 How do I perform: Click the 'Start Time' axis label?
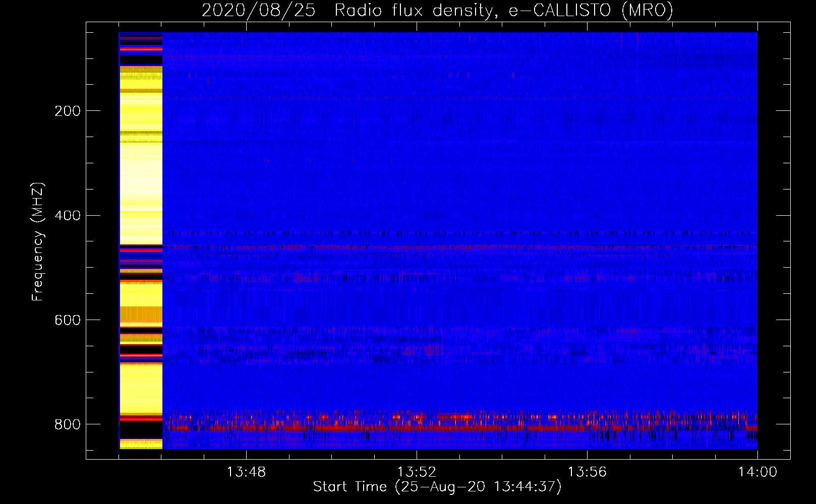tap(437, 487)
